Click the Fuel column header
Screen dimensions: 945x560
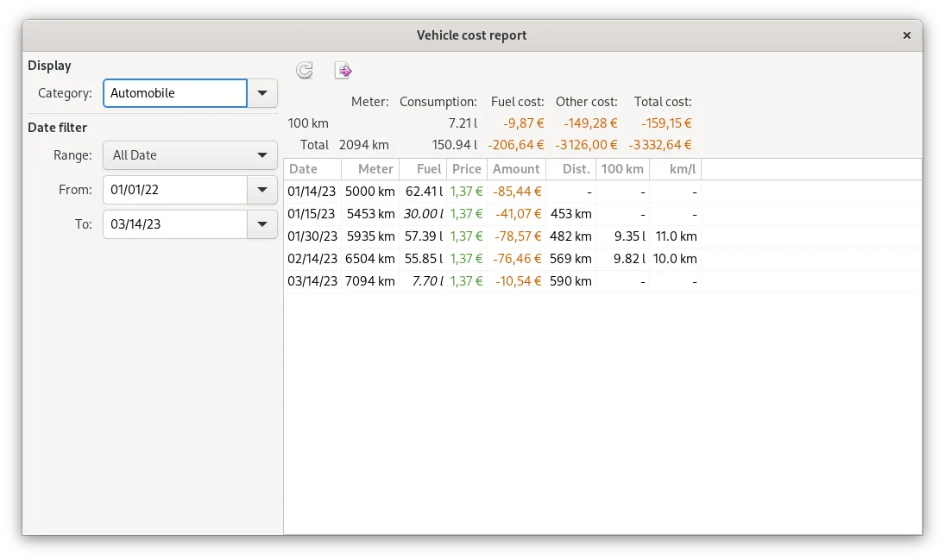pos(423,169)
